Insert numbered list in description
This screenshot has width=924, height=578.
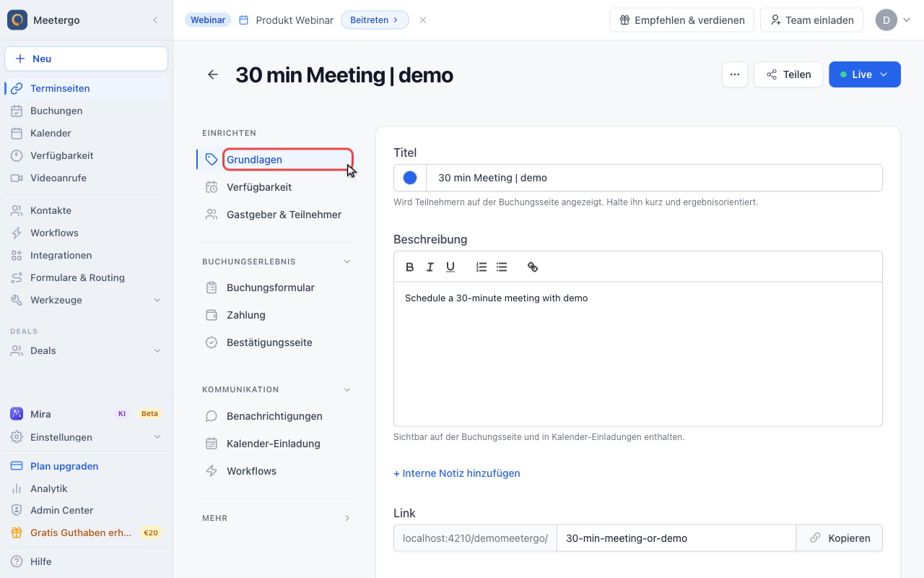[x=481, y=267]
